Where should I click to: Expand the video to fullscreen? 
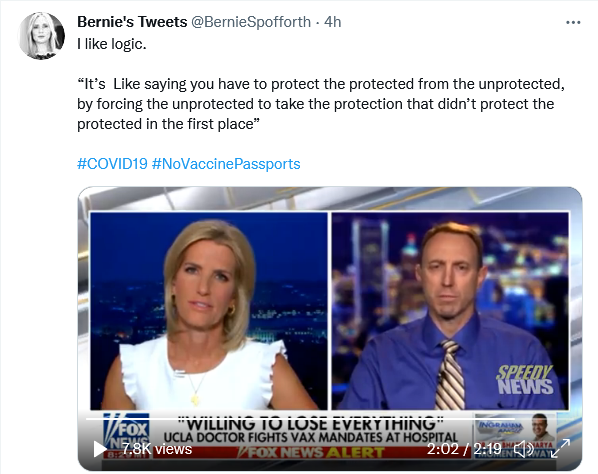(x=561, y=448)
